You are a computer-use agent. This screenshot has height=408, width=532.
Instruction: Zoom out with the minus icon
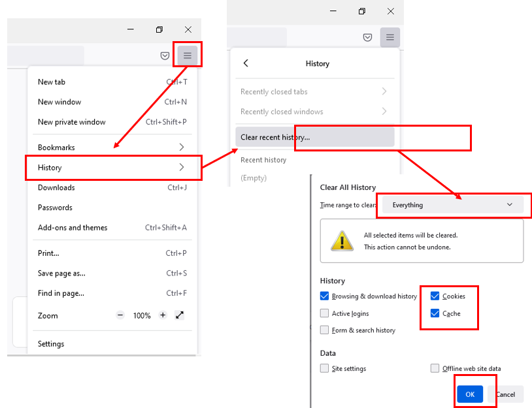coord(120,315)
